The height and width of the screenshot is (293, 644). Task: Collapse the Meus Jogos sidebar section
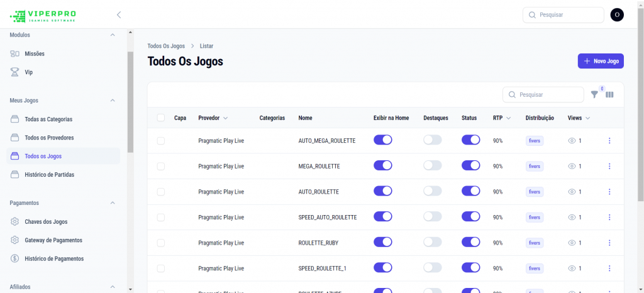click(x=113, y=100)
